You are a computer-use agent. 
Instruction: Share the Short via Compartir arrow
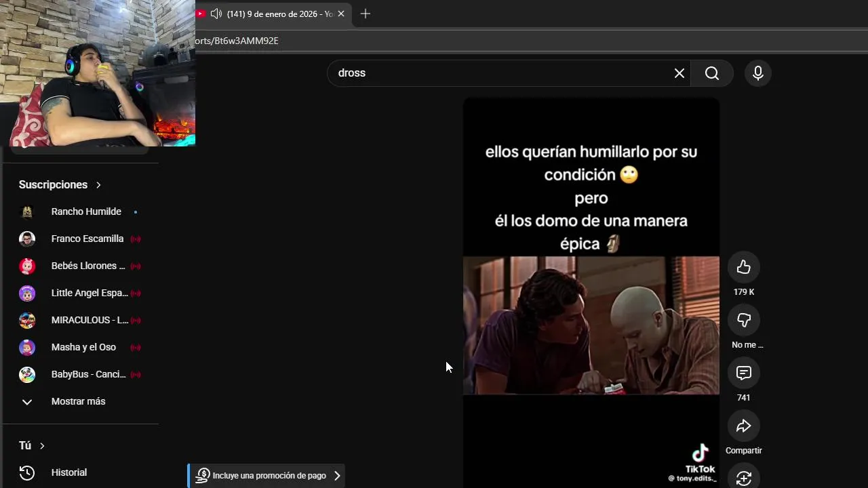pyautogui.click(x=744, y=426)
